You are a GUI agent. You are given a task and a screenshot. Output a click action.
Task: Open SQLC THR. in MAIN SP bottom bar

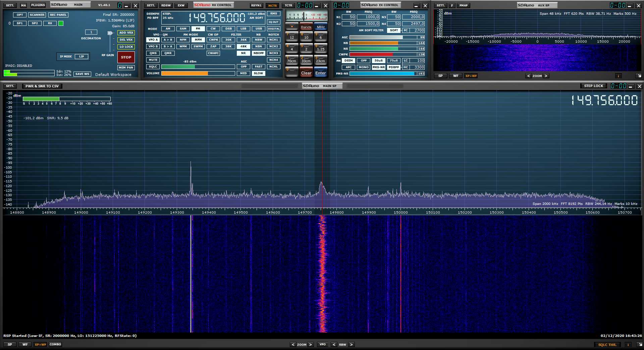point(607,345)
